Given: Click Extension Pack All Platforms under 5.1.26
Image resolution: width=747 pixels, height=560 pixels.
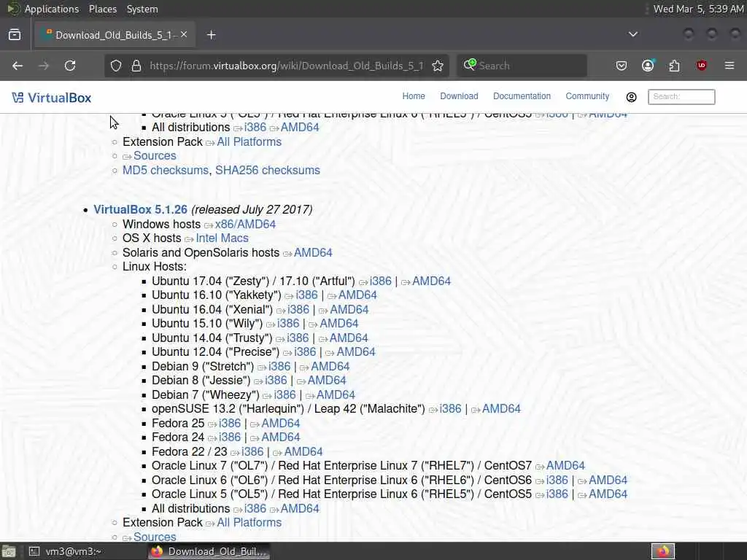Looking at the screenshot, I should [x=249, y=523].
